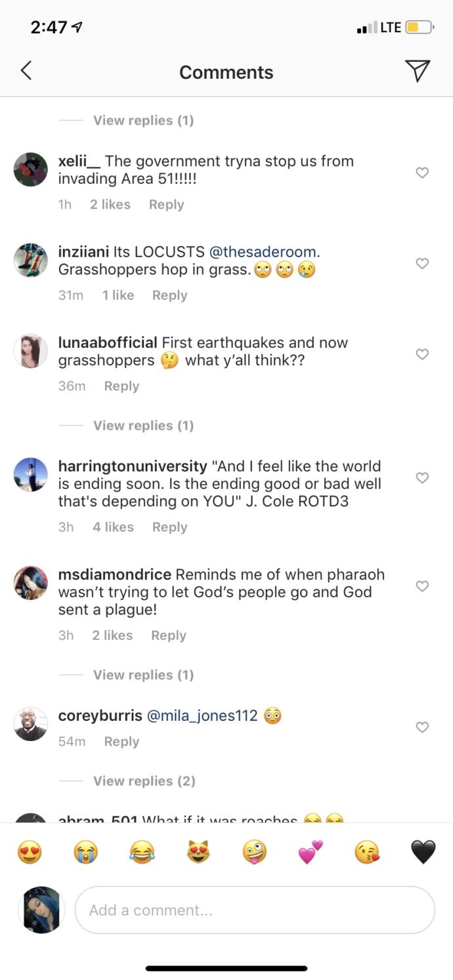Open the @mila_jones112 mention link
453x980 pixels.
pos(202,715)
